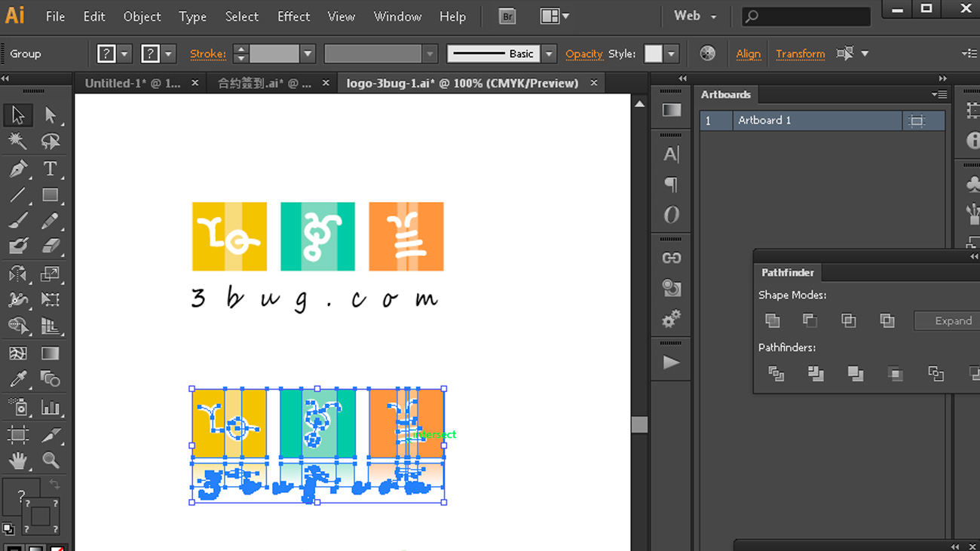The width and height of the screenshot is (980, 551).
Task: Click the Stroke link in control bar
Action: [x=208, y=54]
